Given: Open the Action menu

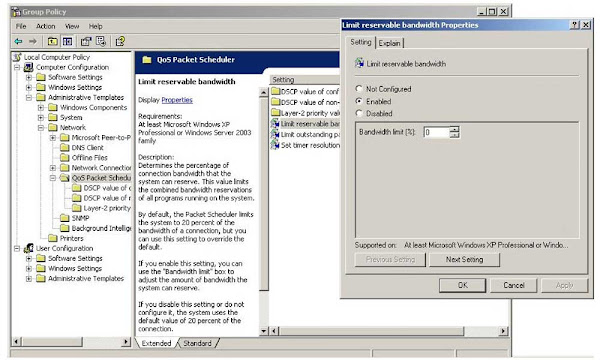Looking at the screenshot, I should 46,26.
